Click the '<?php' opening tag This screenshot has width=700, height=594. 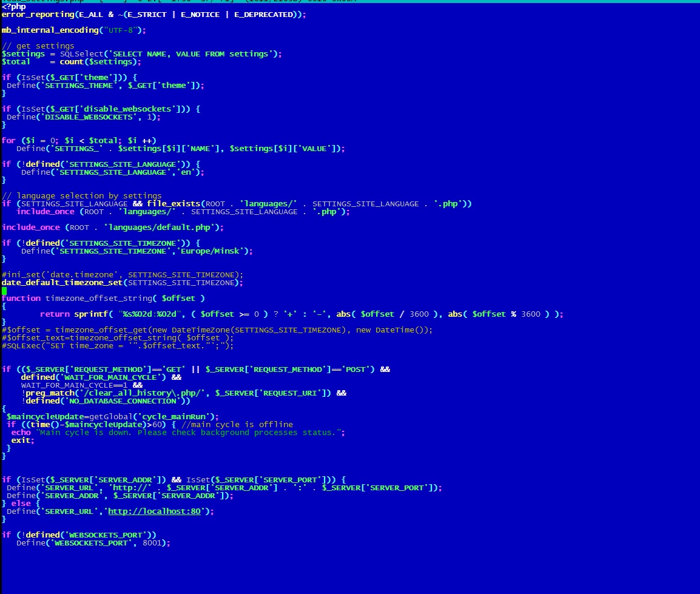pyautogui.click(x=14, y=7)
